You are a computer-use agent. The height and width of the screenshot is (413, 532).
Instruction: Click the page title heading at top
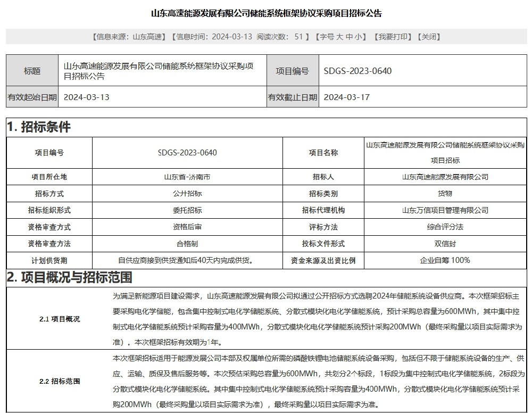tap(266, 13)
